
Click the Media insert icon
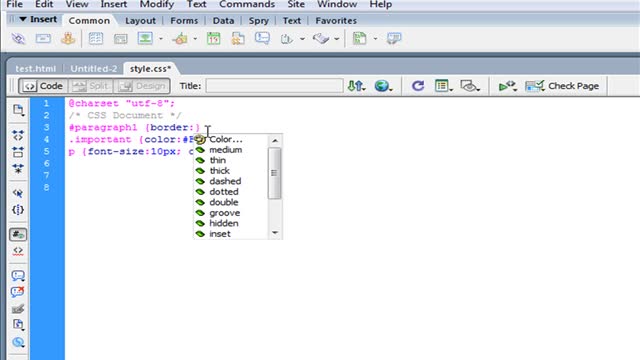pyautogui.click(x=180, y=39)
